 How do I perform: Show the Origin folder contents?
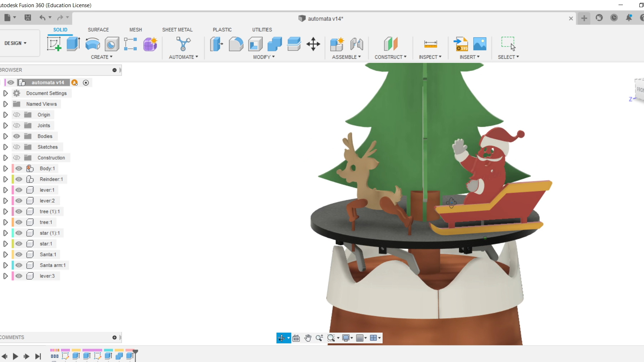pyautogui.click(x=5, y=115)
